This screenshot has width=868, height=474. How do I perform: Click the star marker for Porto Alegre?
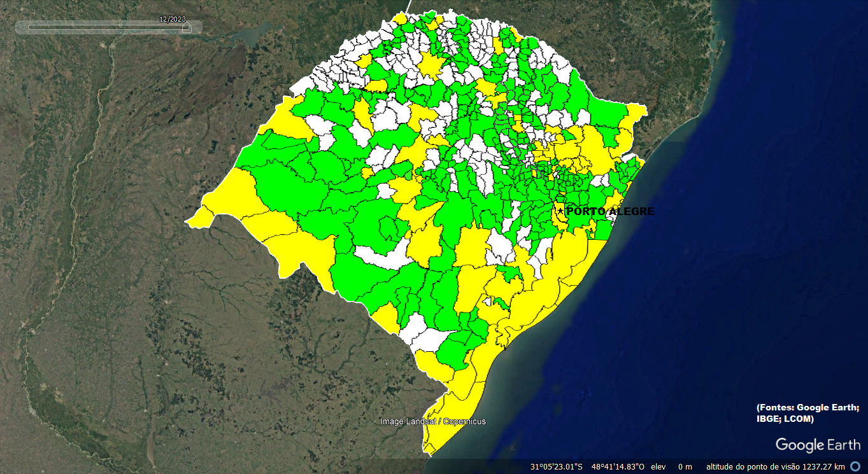(x=560, y=211)
